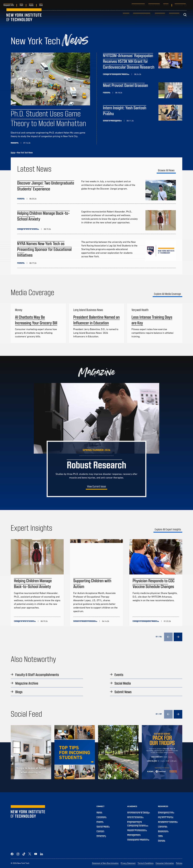
Task: Click Request Info in top bar
Action: click(8, 5)
